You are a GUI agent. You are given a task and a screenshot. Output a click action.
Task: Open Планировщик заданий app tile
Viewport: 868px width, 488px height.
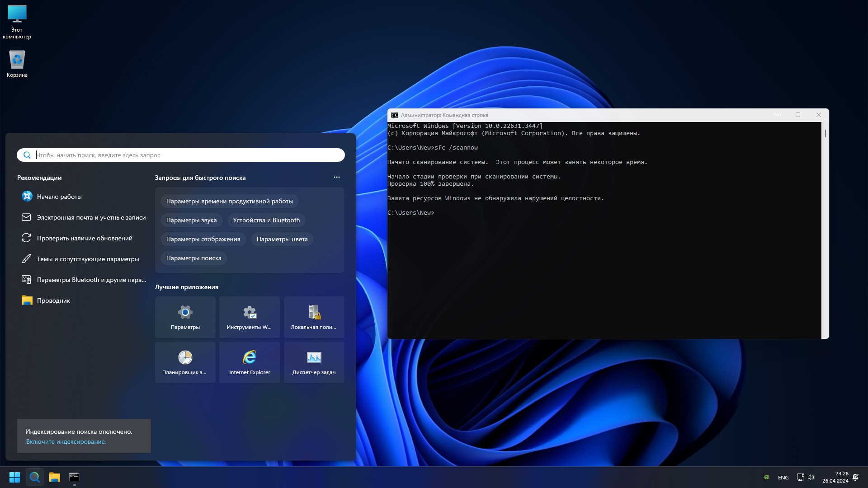(185, 362)
